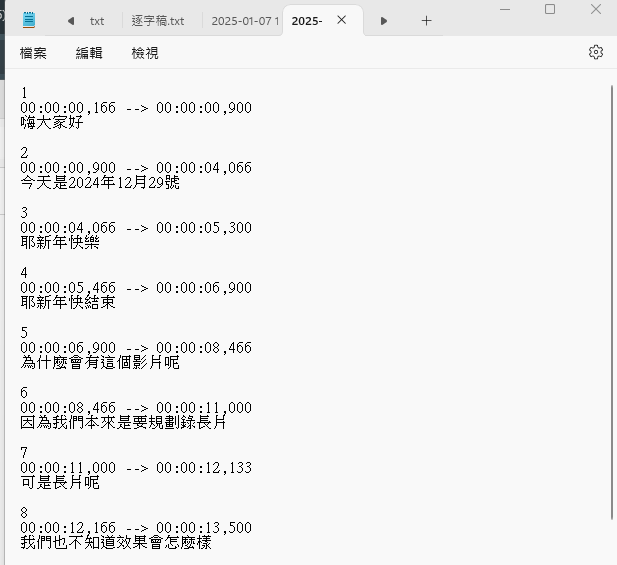Click the text line 我們也不知道效果會怎麼樣
Screen dimensions: 617x565
[115, 543]
